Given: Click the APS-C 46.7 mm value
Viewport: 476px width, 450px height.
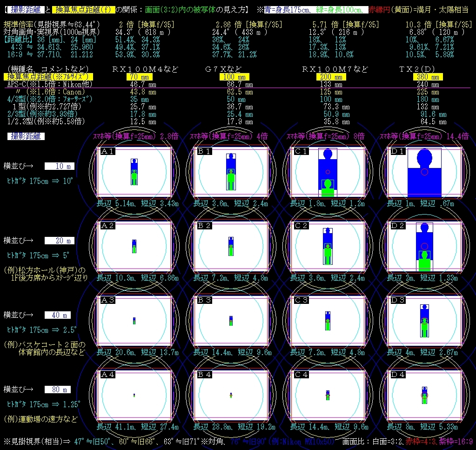Looking at the screenshot, I should (143, 84).
